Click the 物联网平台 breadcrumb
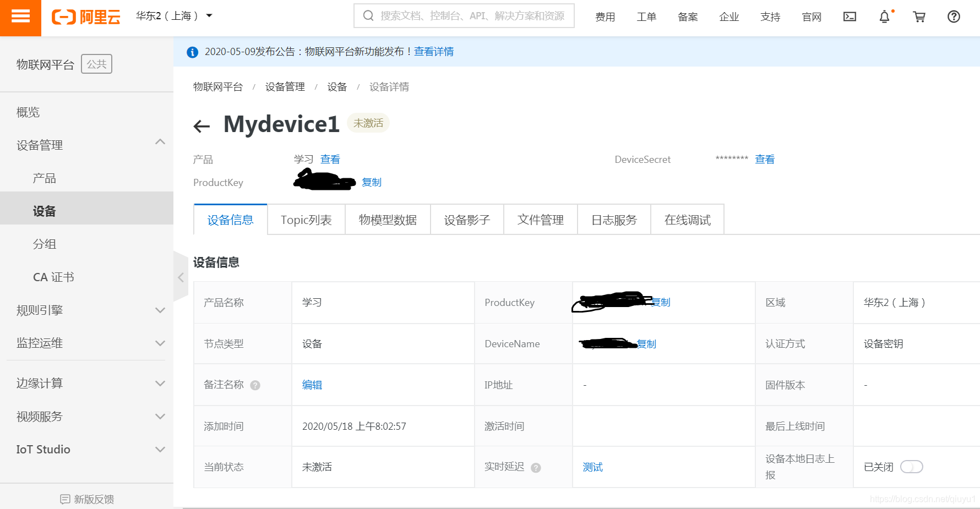Viewport: 980px width, 509px height. tap(218, 87)
